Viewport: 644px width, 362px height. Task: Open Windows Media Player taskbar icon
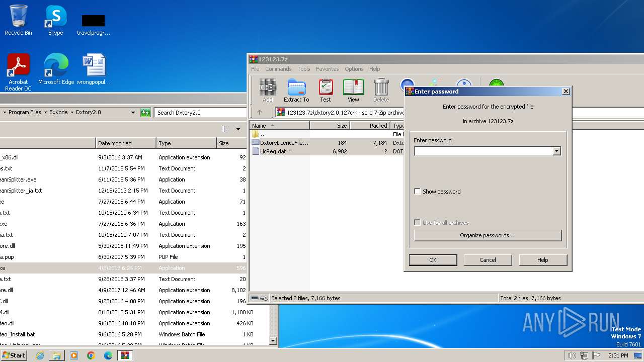[x=74, y=355]
